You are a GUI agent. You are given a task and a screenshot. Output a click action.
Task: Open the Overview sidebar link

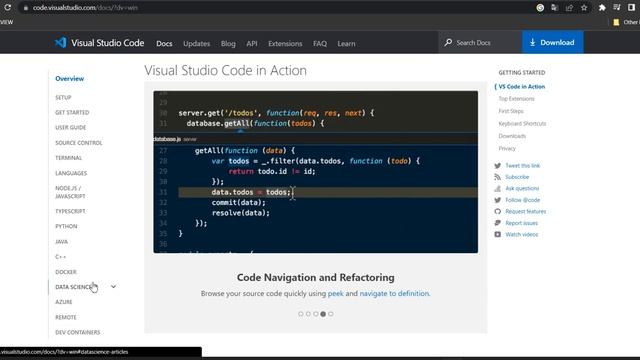point(69,78)
